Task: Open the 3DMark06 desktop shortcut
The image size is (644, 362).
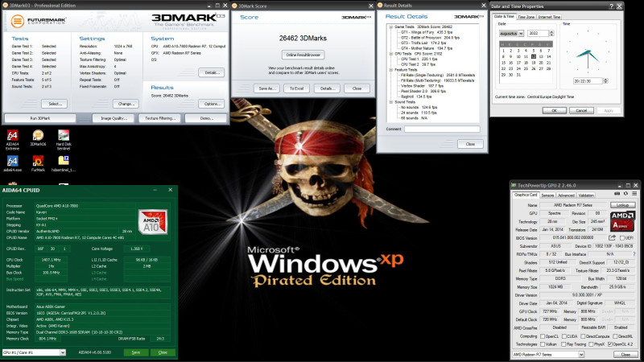Action: tap(38, 138)
